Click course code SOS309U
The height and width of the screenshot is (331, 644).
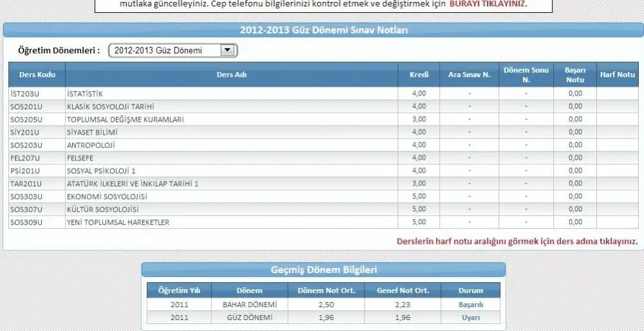tap(26, 222)
